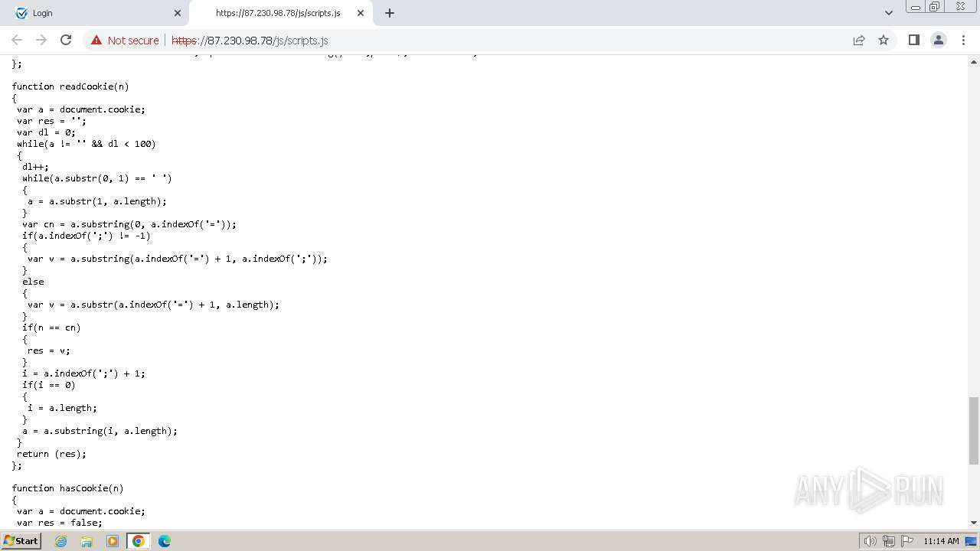Select Chrome icon in taskbar

(x=139, y=541)
